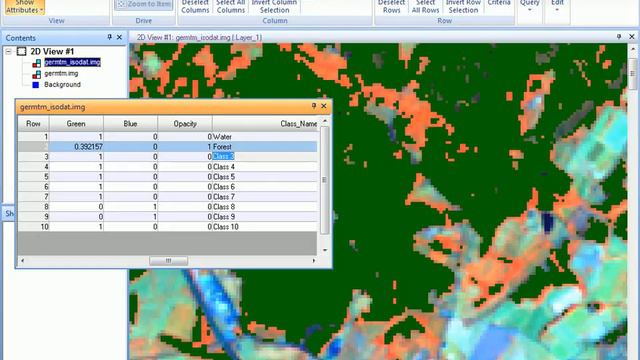
Task: Select the Background tree item
Action: pyautogui.click(x=62, y=84)
